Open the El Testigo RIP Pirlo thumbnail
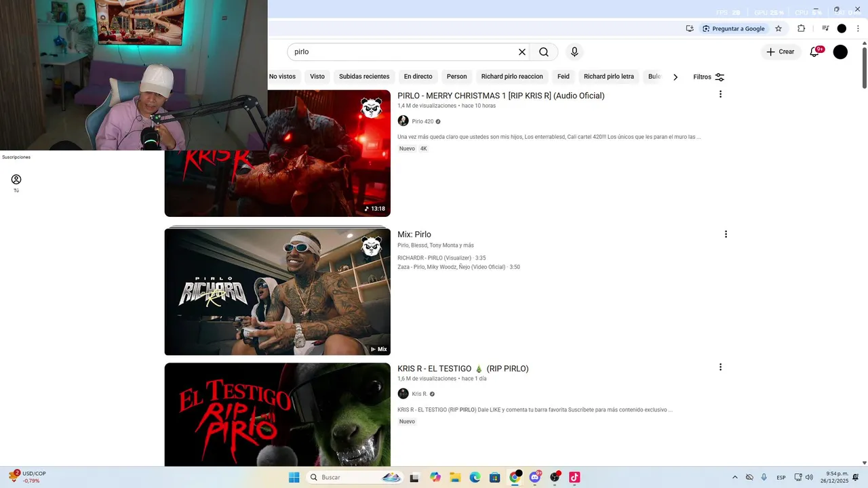 [277, 414]
